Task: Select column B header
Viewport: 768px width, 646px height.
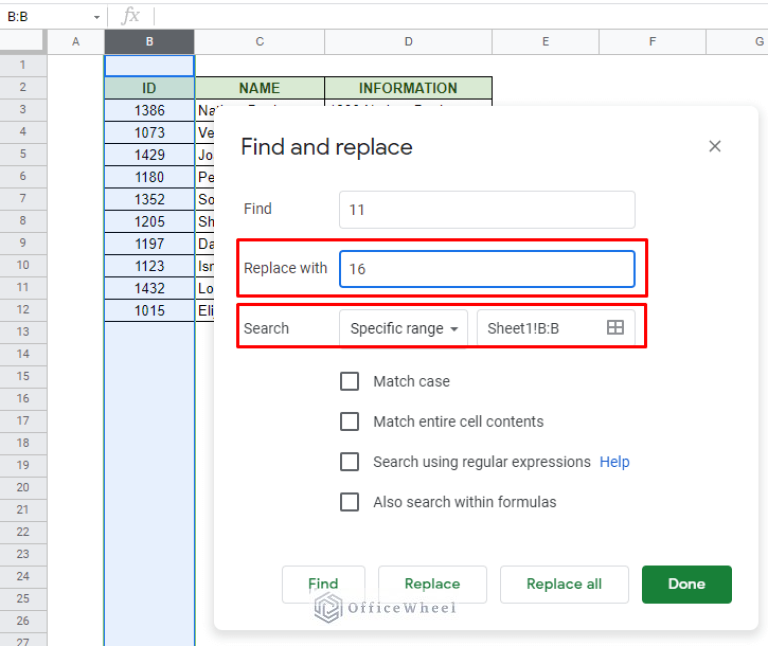Action: coord(149,42)
